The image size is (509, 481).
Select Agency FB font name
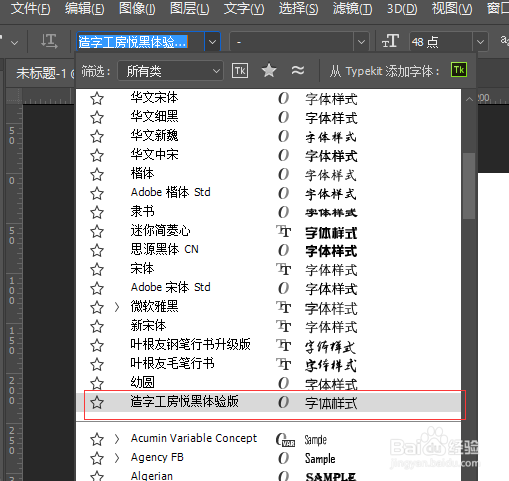tap(157, 458)
